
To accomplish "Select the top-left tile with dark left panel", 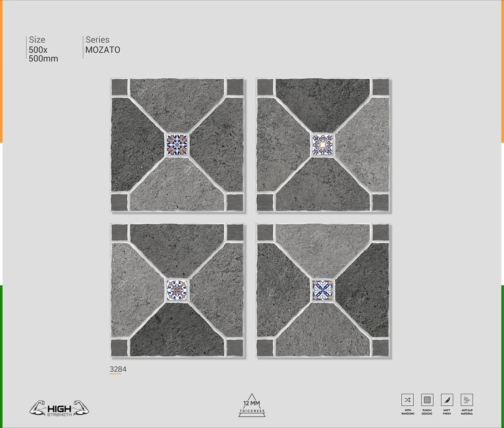I will click(177, 145).
